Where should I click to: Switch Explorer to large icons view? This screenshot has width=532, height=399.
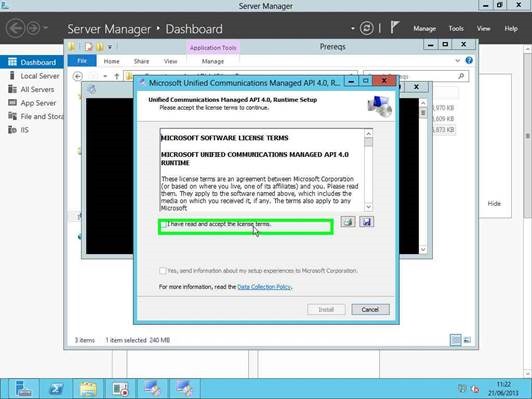click(467, 340)
